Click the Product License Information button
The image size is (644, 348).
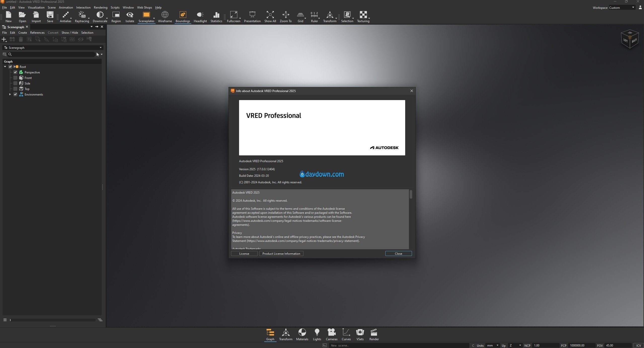[281, 253]
